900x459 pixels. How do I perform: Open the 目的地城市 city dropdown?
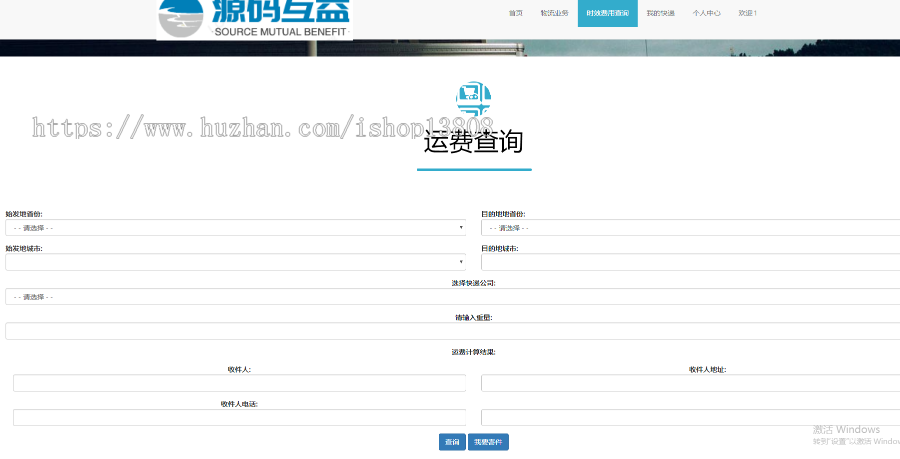pos(690,262)
